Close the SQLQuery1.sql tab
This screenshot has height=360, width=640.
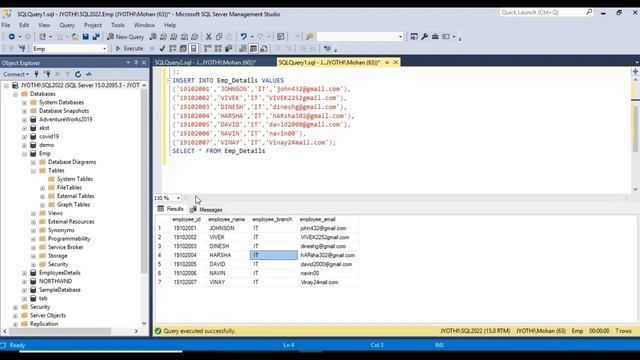coord(396,62)
